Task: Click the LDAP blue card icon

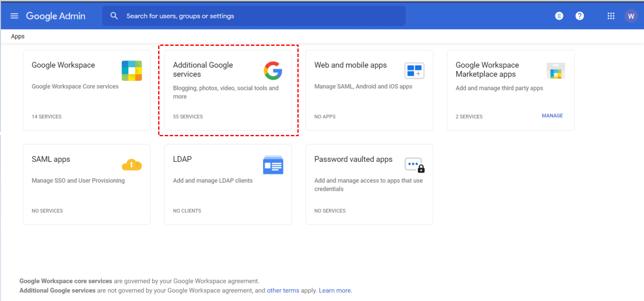Action: [x=273, y=165]
